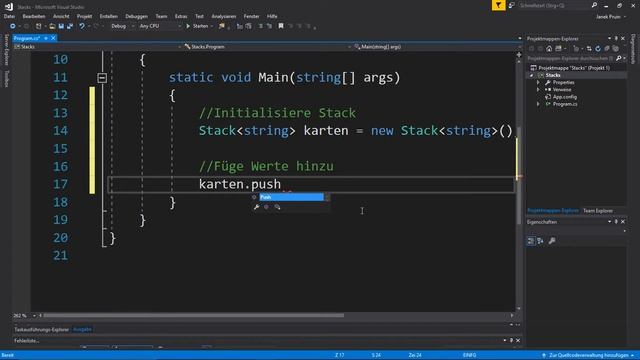The height and width of the screenshot is (360, 640).
Task: Click the purple method filter icon in IntelliSense
Action: 267,207
